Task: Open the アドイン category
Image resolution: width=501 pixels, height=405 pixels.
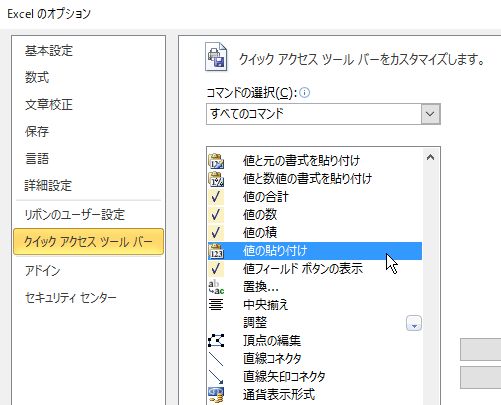Action: [x=43, y=270]
